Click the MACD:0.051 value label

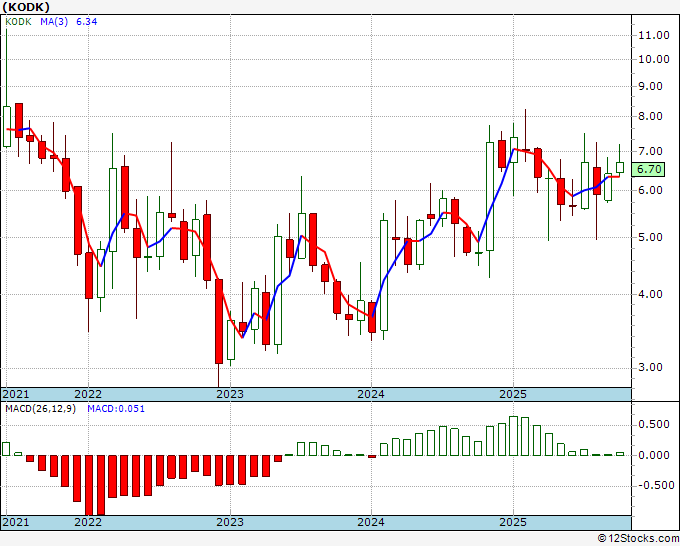pos(116,409)
